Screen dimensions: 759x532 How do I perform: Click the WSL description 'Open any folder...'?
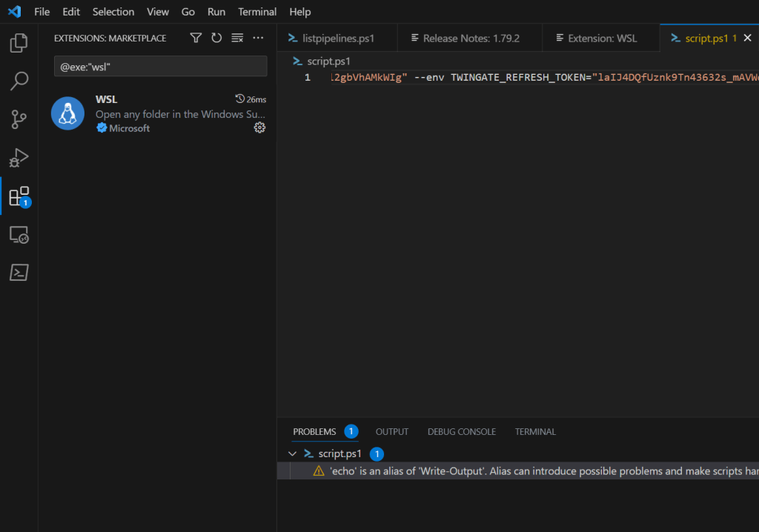pyautogui.click(x=180, y=114)
